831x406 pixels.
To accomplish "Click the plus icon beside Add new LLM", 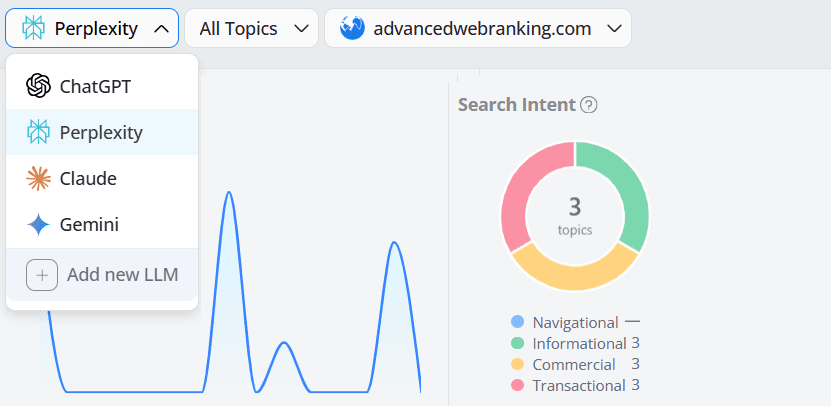I will tap(42, 275).
